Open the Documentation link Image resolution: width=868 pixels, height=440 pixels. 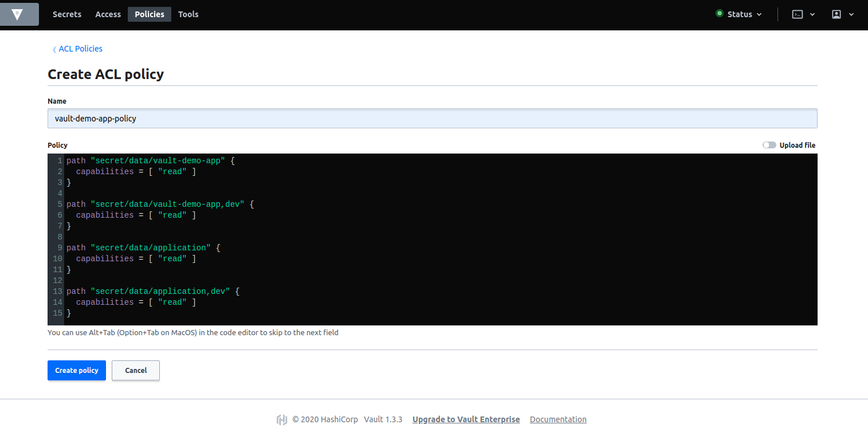click(x=558, y=419)
